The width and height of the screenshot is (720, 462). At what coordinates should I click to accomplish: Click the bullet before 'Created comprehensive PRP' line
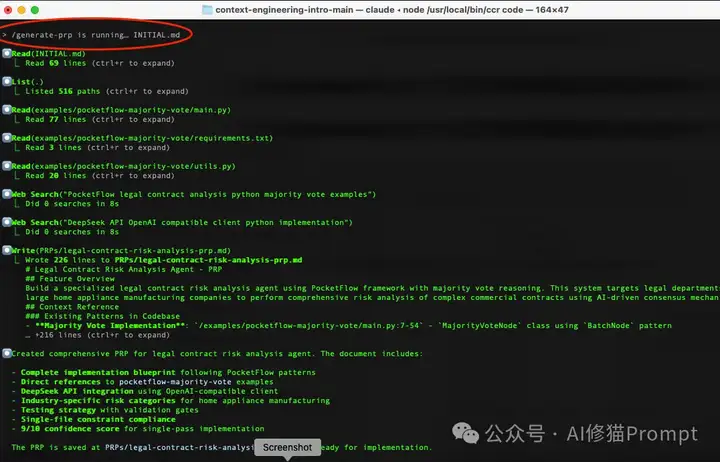click(x=7, y=353)
